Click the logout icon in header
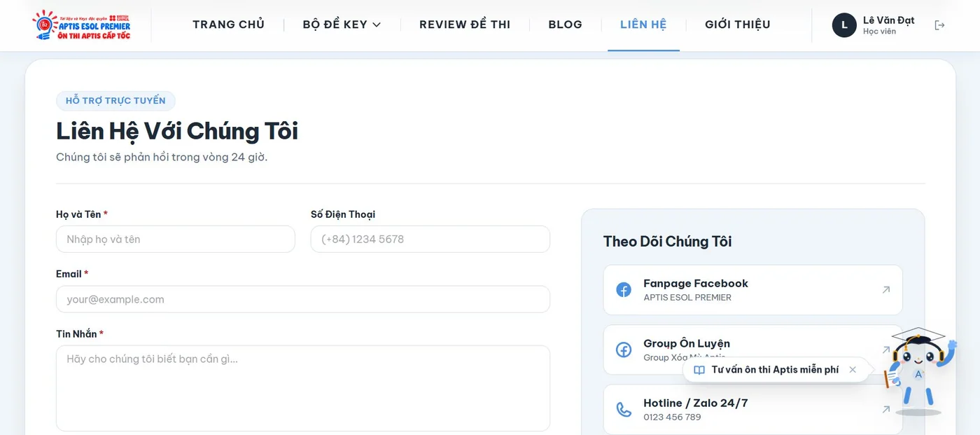 939,25
